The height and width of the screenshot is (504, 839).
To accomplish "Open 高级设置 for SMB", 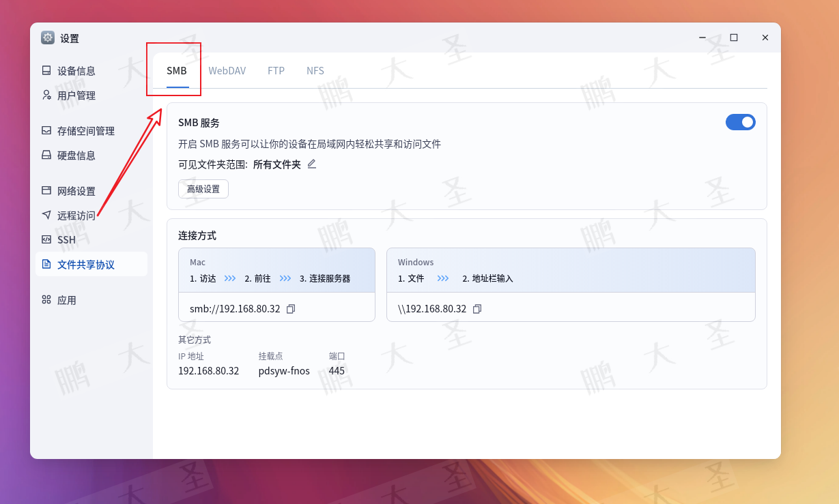I will tap(203, 189).
